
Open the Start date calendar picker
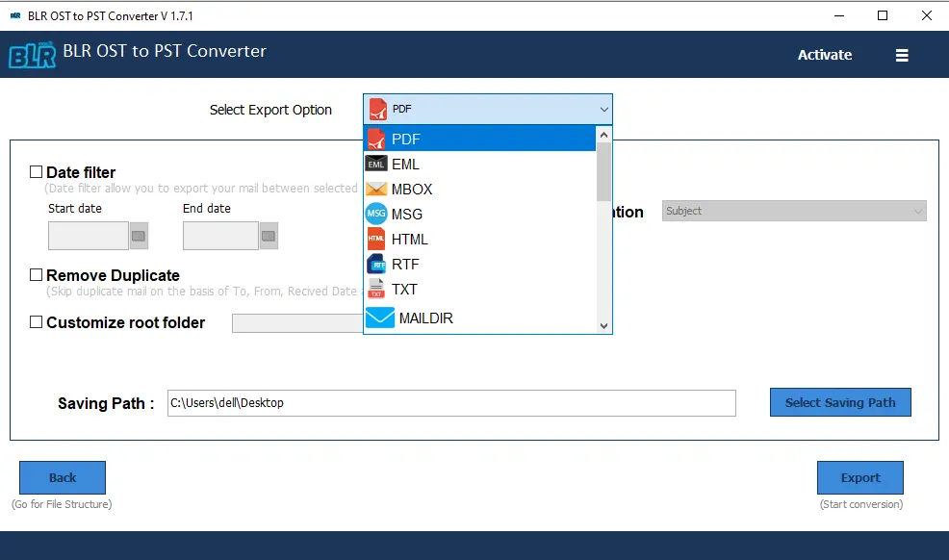point(136,235)
